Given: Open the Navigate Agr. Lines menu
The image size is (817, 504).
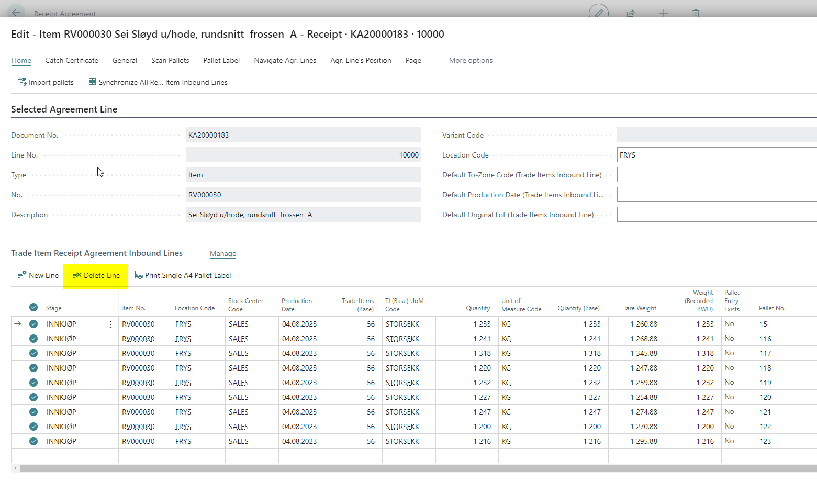Looking at the screenshot, I should tap(285, 60).
